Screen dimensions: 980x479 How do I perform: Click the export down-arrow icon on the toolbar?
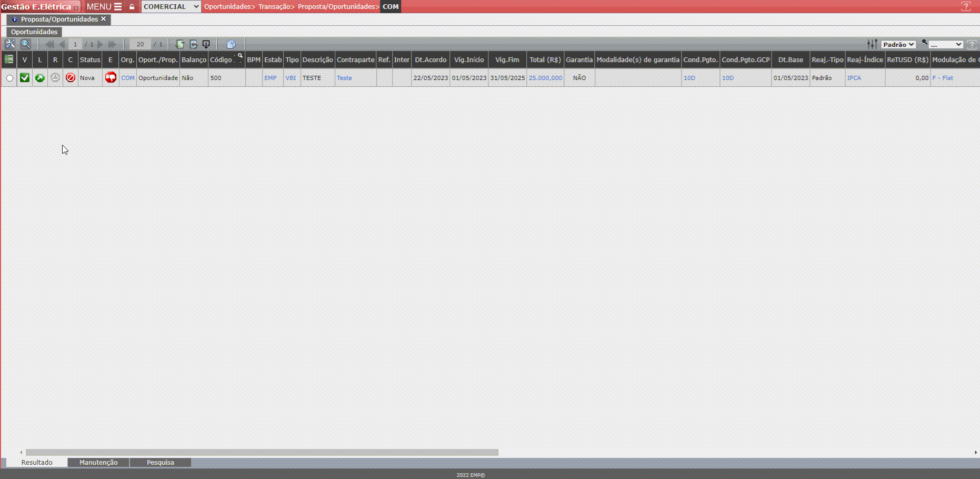pos(206,44)
